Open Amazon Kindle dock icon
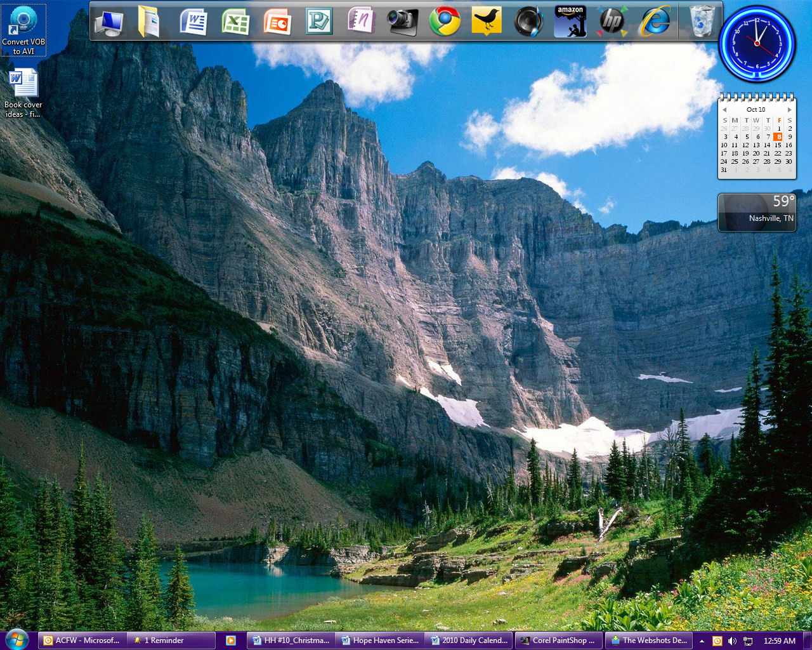The width and height of the screenshot is (812, 650). (x=570, y=22)
